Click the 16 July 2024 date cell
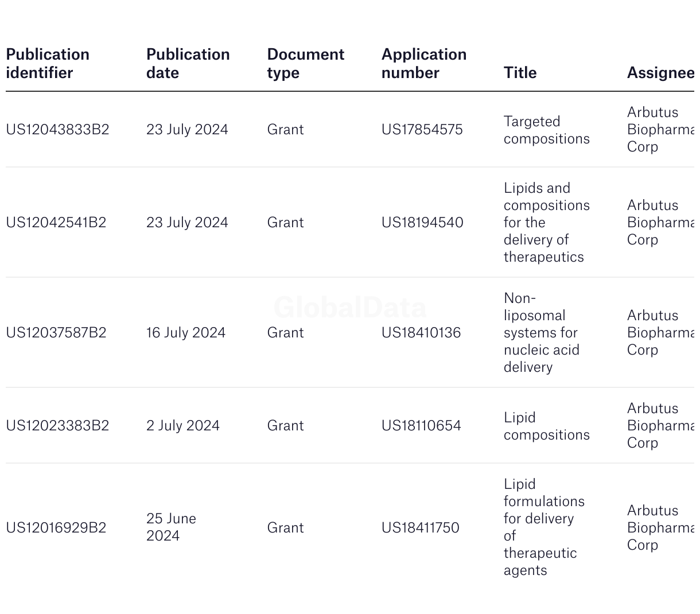 [186, 333]
